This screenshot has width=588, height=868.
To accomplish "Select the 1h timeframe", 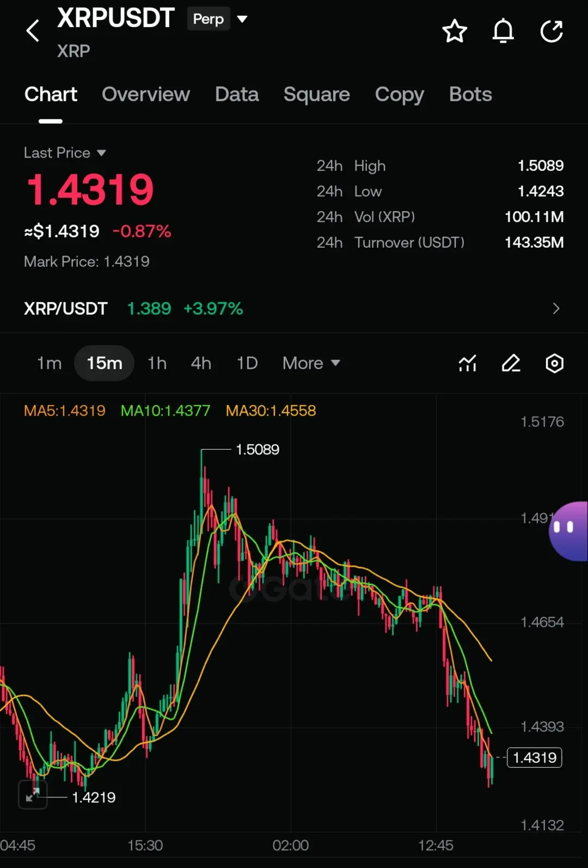I will coord(157,363).
